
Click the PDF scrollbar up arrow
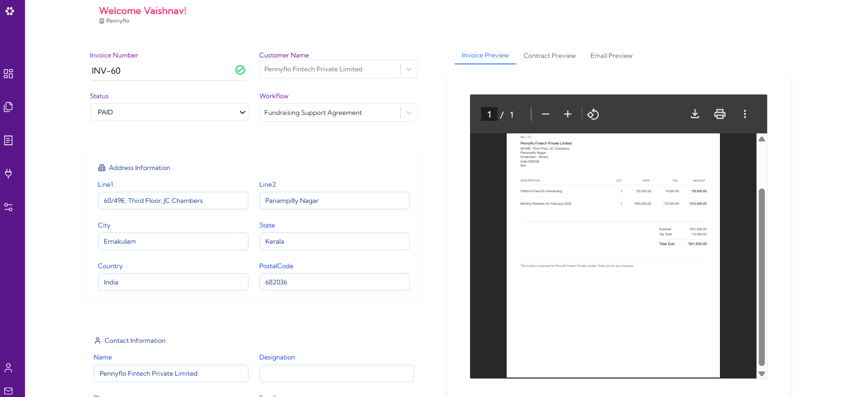tap(762, 139)
